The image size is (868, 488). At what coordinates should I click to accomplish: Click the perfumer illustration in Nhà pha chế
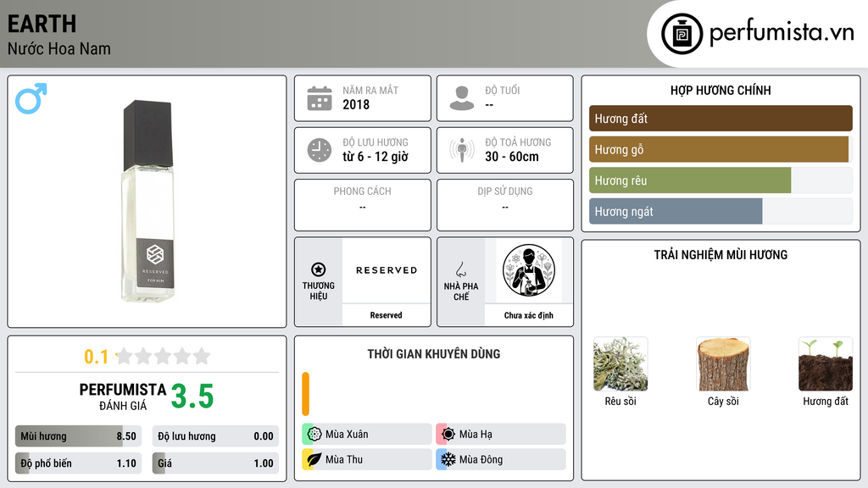(x=529, y=270)
